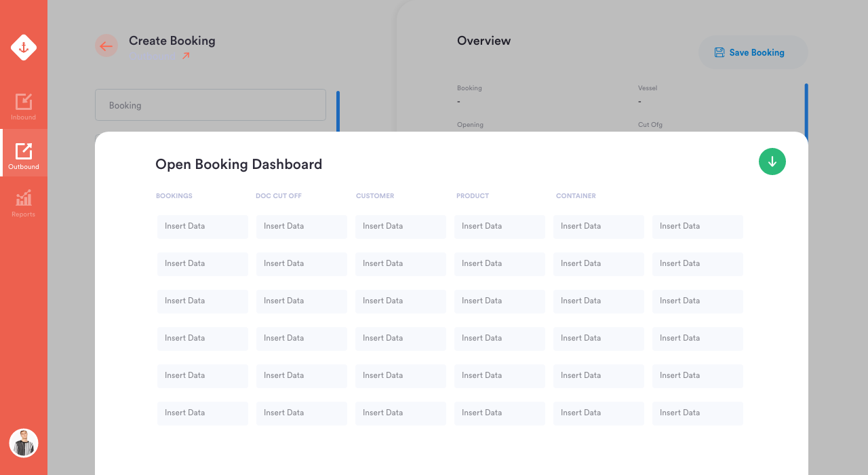Click the CUSTOMER column header
This screenshot has height=475, width=868.
[375, 196]
